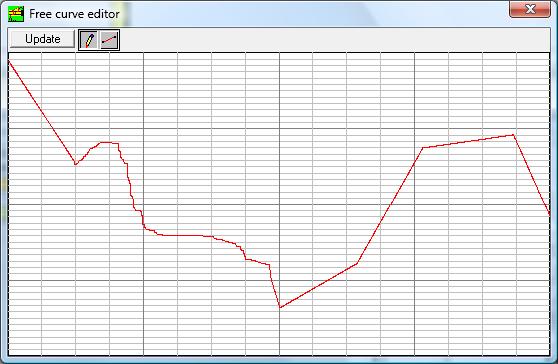Click vertex where gentle rise turns steep

357,264
